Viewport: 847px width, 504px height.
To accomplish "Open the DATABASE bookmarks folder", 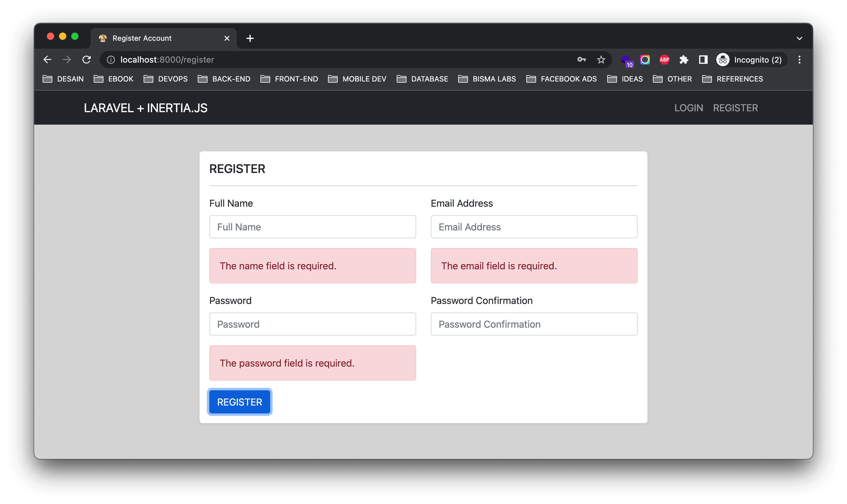I will coord(423,79).
